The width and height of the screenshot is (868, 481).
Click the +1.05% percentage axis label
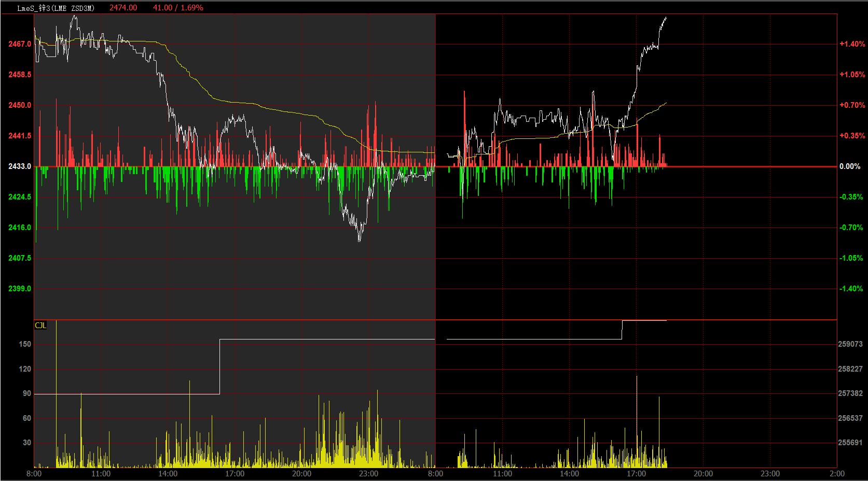pyautogui.click(x=852, y=75)
